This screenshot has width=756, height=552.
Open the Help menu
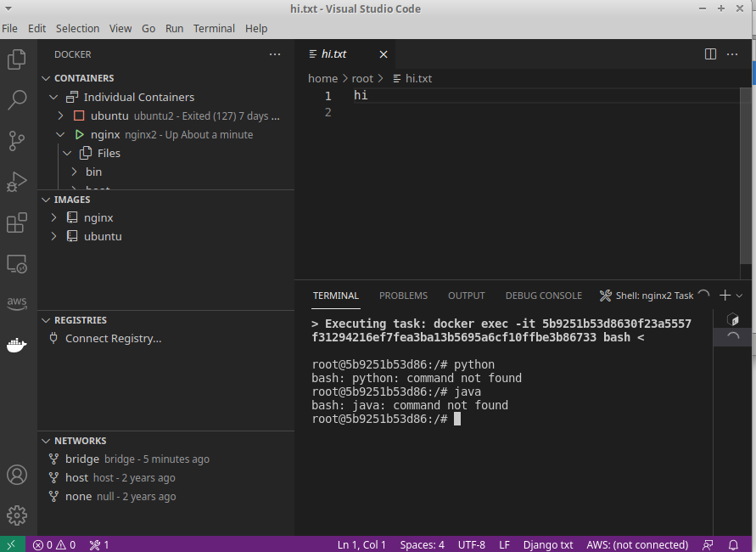(256, 29)
